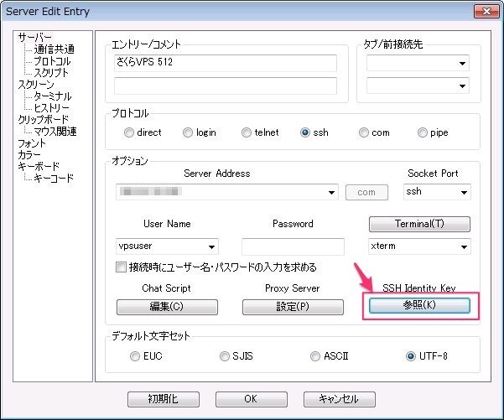Click into the Password input field
The height and width of the screenshot is (420, 504).
(x=293, y=246)
